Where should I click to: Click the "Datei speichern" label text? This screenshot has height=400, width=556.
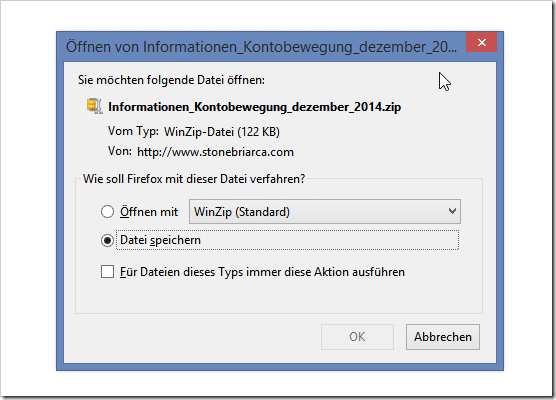click(x=161, y=240)
